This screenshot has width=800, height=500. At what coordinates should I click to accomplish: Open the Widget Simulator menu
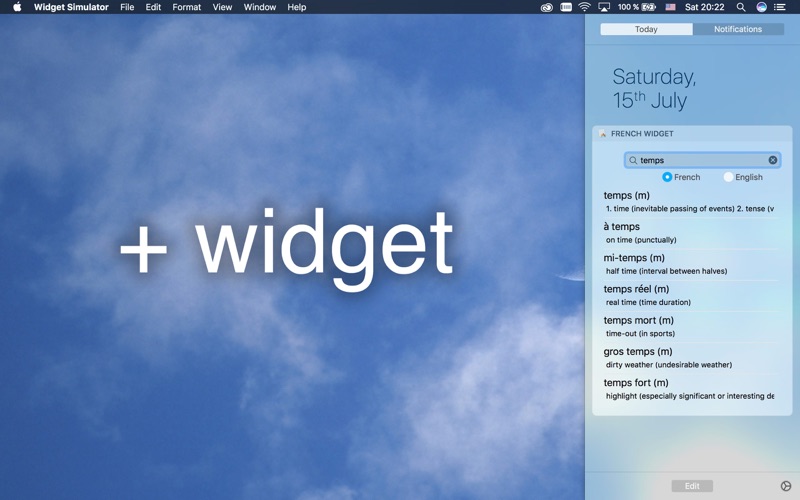71,7
